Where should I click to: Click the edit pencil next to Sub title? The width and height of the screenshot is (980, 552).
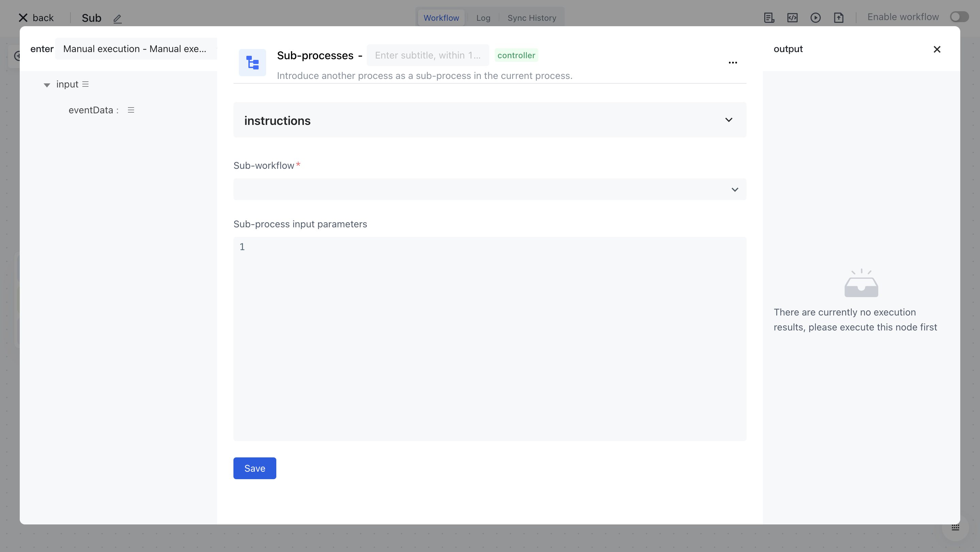[117, 18]
